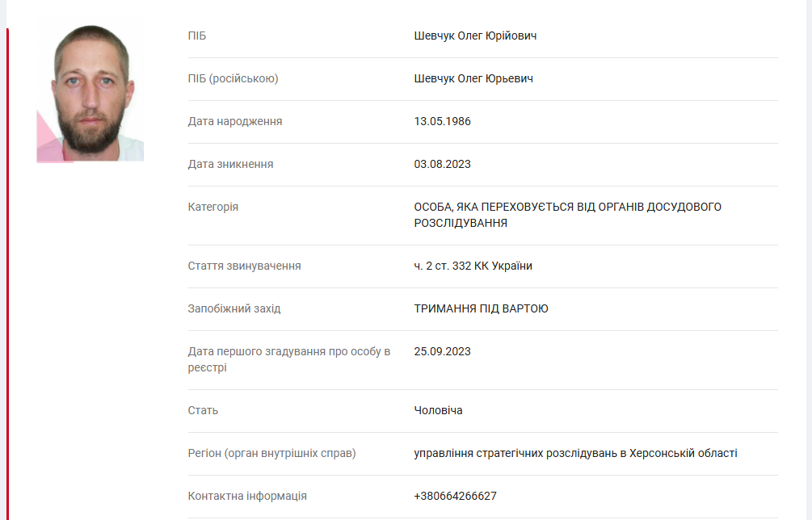Click the phone number +380664266627

tap(455, 496)
